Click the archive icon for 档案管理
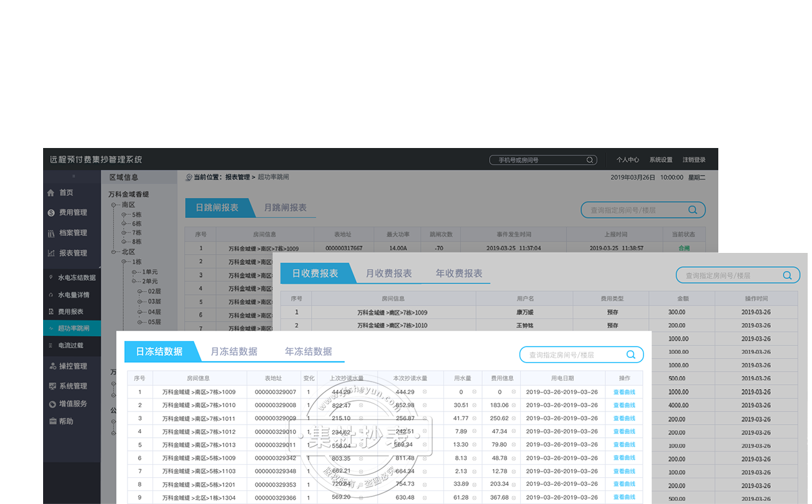812x504 pixels. pos(51,233)
